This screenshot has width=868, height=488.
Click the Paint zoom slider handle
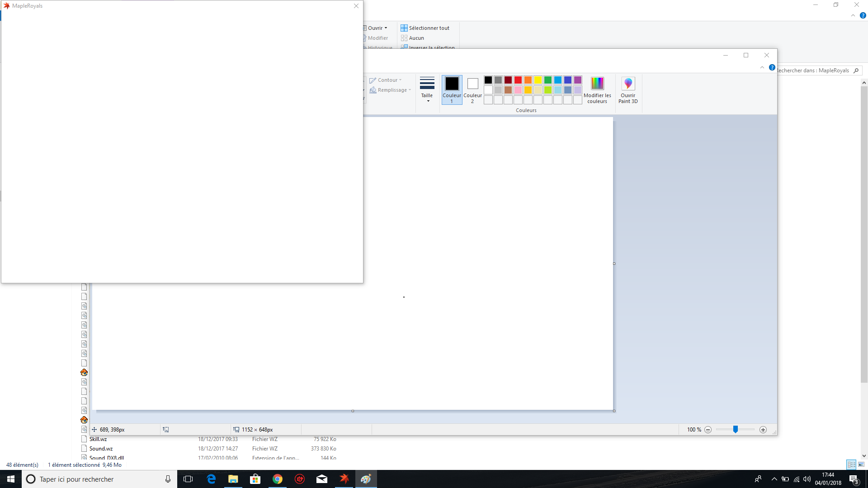(x=736, y=430)
